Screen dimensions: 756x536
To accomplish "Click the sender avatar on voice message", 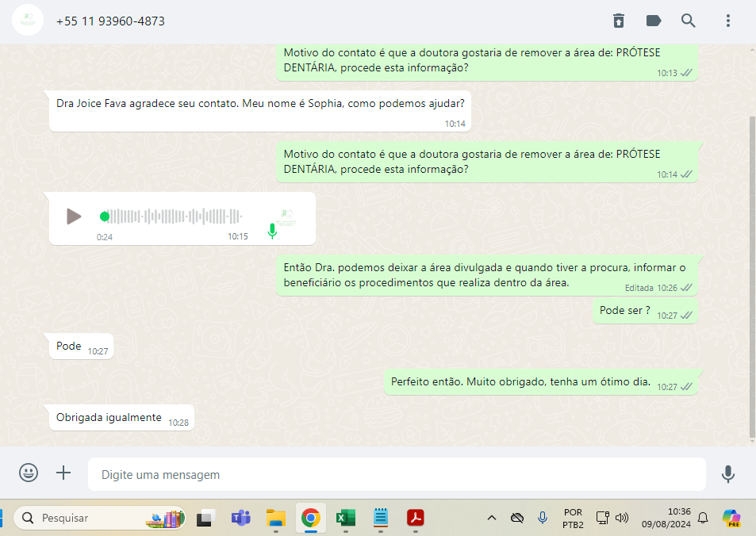I will (x=286, y=218).
